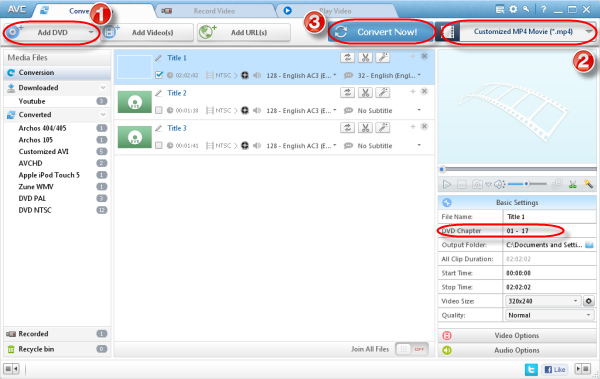
Task: Collapse the Converted section chevron
Action: [x=103, y=114]
